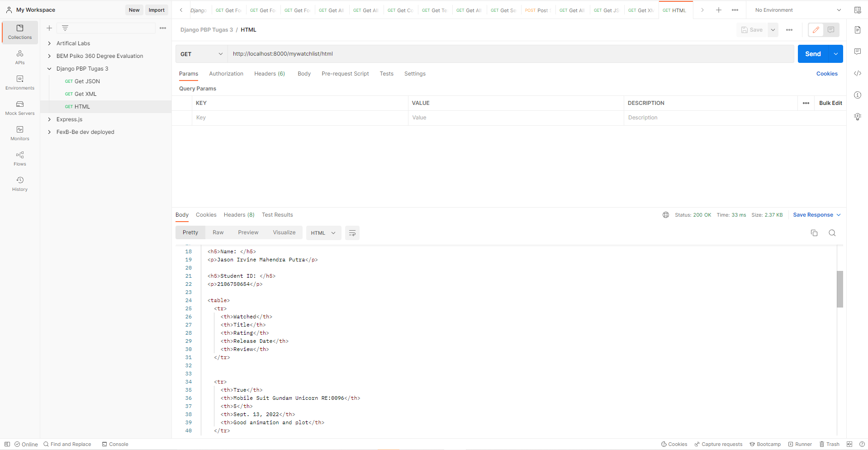Open the Documentation panel in right sidebar
Screen dimensions: 868x450
[x=857, y=30]
